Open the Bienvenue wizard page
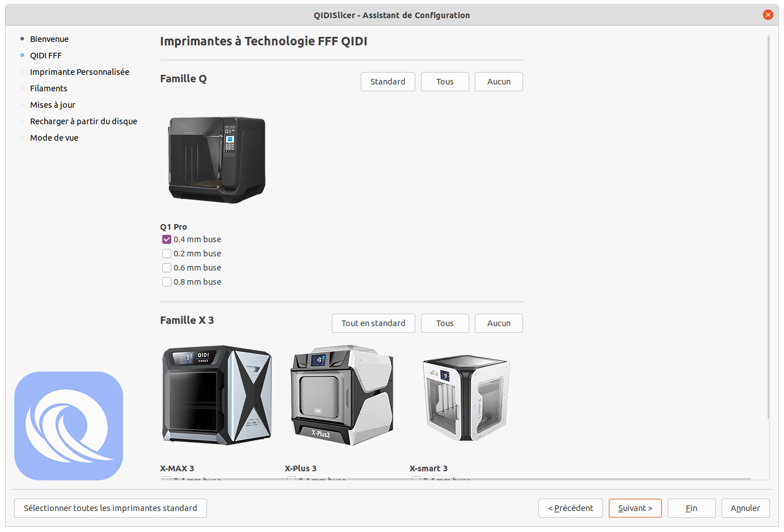The image size is (784, 532). tap(49, 39)
